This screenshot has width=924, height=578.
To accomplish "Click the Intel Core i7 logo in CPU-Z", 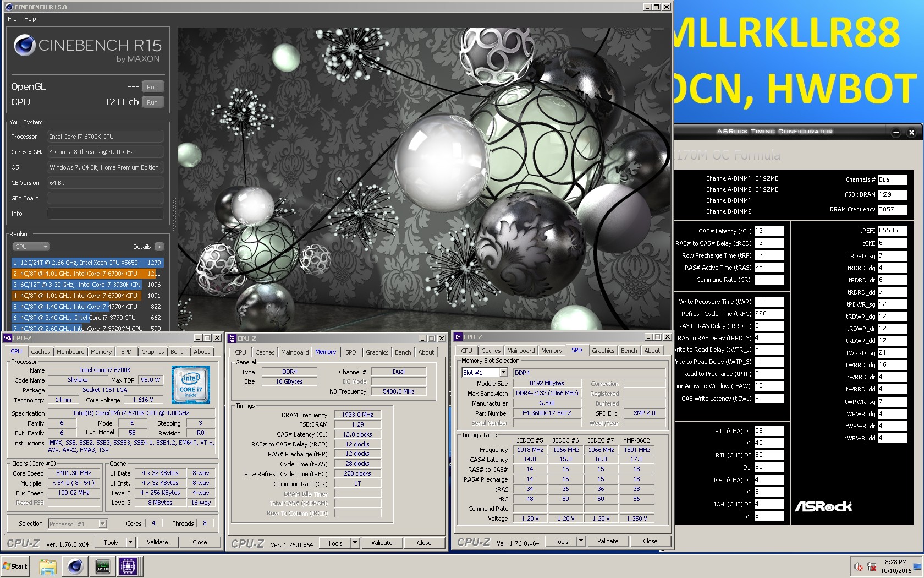I will point(191,384).
